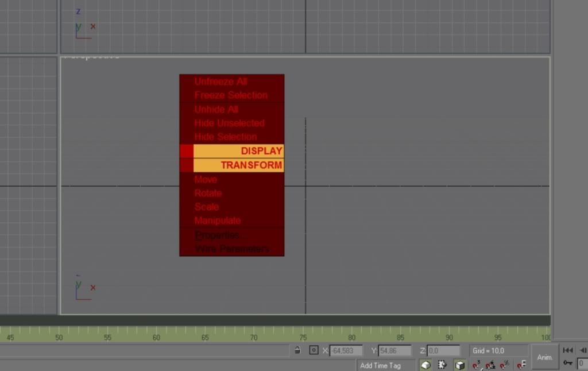Viewport: 588px width, 371px height.
Task: Toggle the selection lock padlock icon
Action: tap(297, 350)
